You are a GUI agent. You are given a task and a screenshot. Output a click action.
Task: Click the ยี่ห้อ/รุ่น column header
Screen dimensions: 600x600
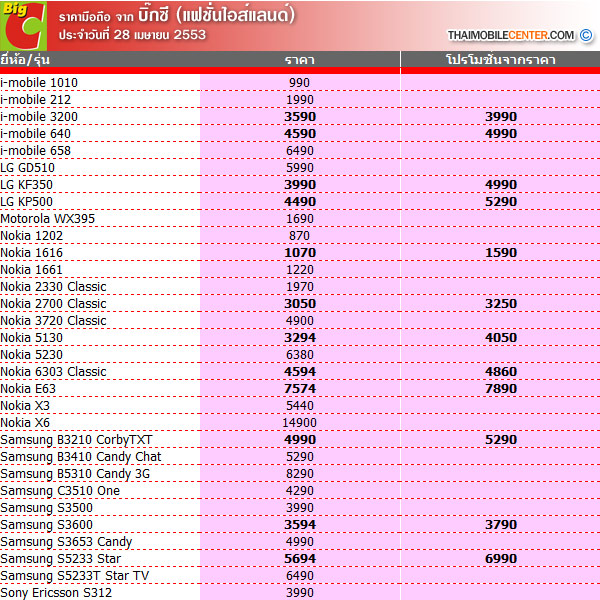(25, 60)
